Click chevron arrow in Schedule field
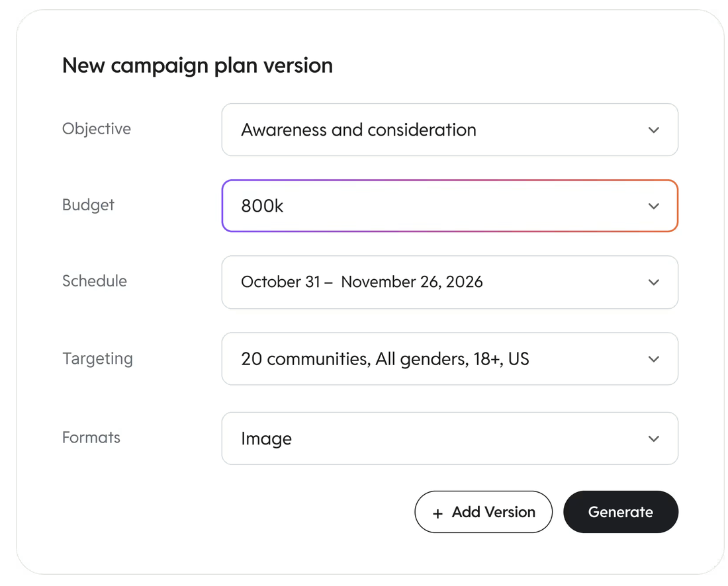This screenshot has width=728, height=586. [654, 282]
